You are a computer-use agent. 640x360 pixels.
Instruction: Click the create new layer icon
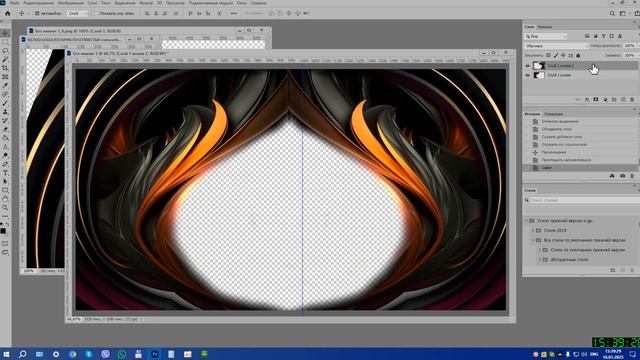[623, 100]
